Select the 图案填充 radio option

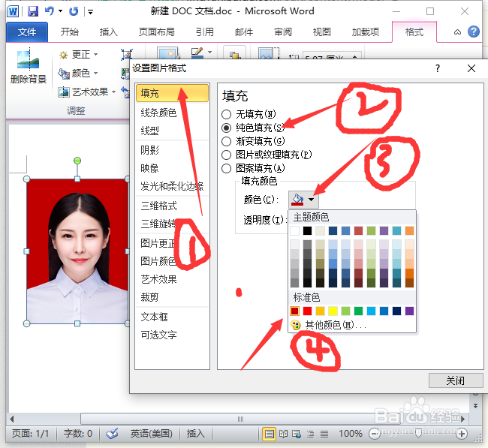point(226,168)
